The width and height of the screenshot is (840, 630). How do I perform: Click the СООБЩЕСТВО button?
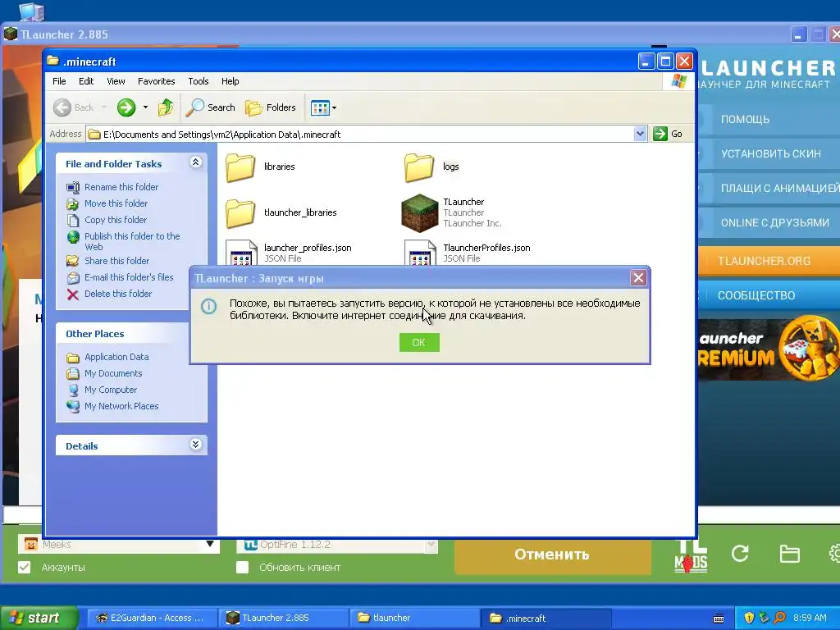769,295
